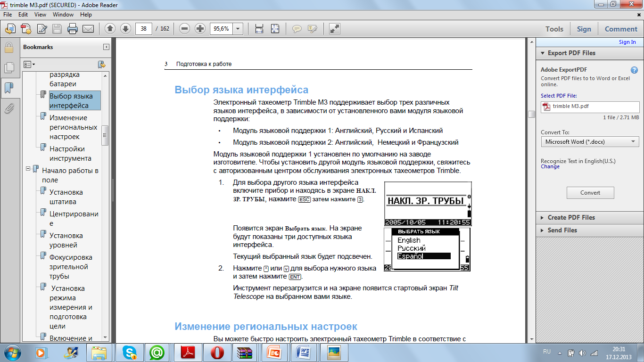This screenshot has width=644, height=362.
Task: Select bookmark 'Изменение региональных настроек'
Action: pos(74,127)
